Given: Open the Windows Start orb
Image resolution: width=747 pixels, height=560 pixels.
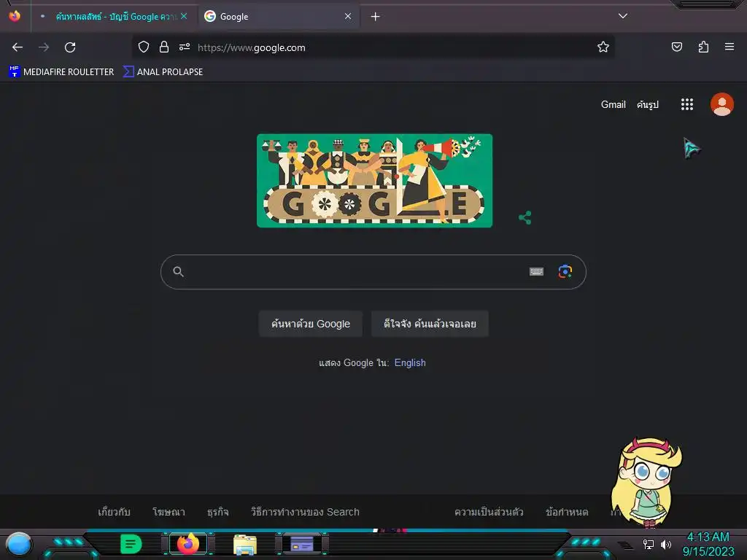Looking at the screenshot, I should click(x=18, y=544).
